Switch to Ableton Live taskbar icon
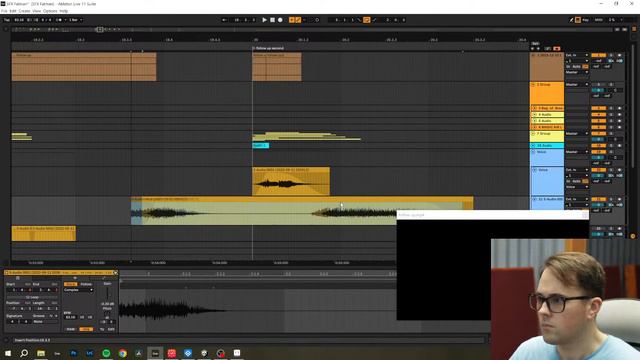640x360 pixels. pos(155,353)
